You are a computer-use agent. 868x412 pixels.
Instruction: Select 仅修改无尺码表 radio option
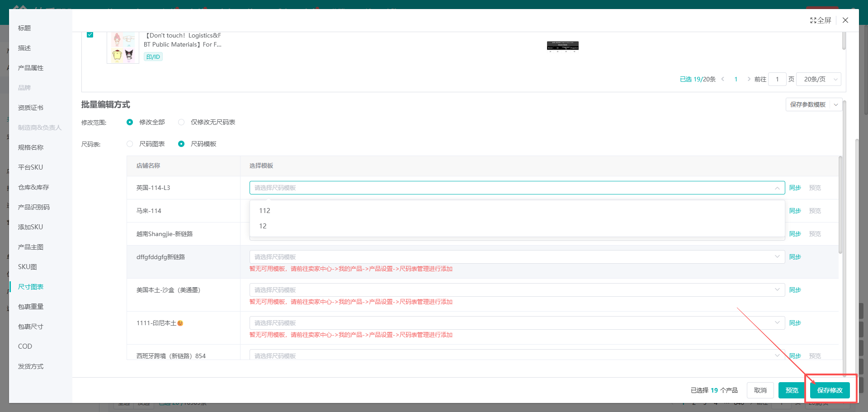coord(181,122)
